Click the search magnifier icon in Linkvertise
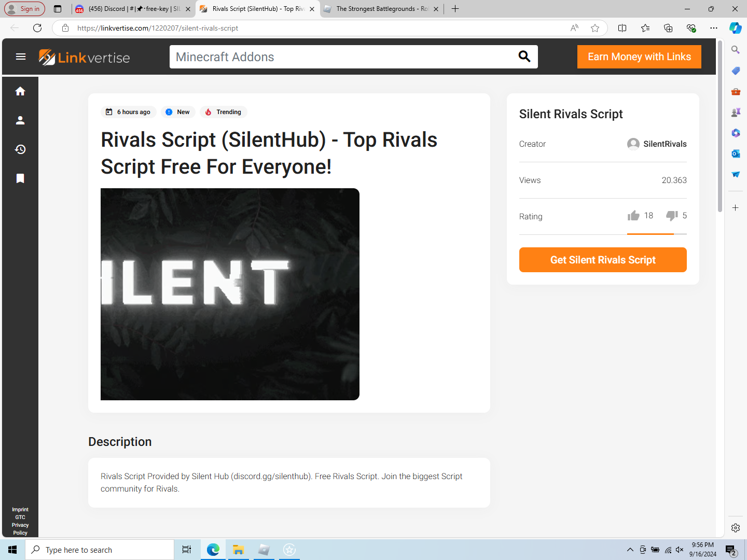Image resolution: width=747 pixels, height=560 pixels. [524, 57]
